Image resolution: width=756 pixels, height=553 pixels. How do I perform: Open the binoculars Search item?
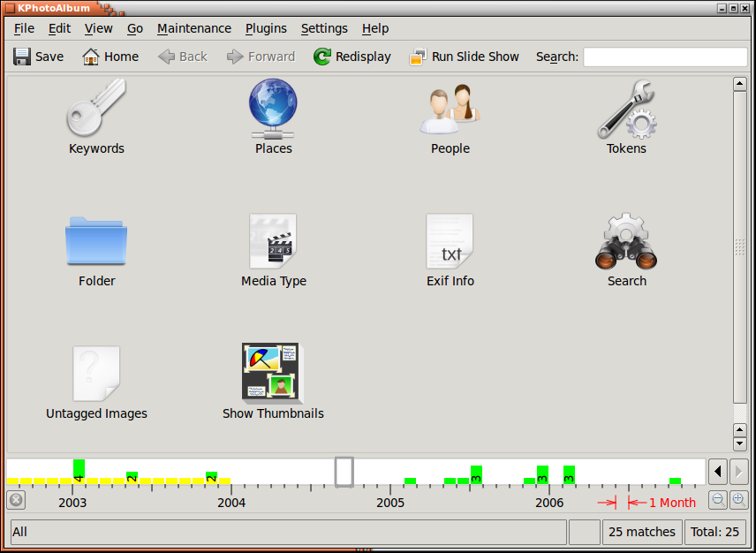(x=626, y=251)
